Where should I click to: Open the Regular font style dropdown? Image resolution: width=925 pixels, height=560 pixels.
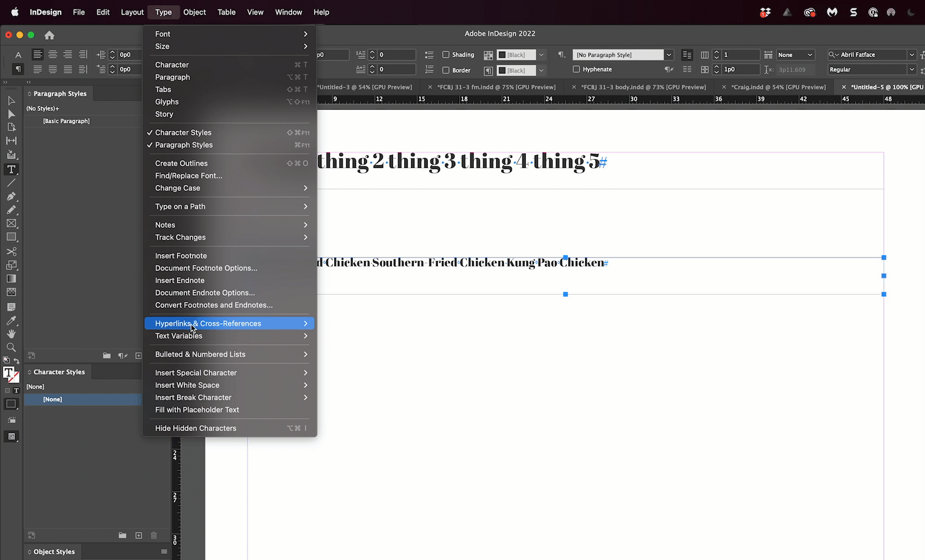click(x=912, y=69)
